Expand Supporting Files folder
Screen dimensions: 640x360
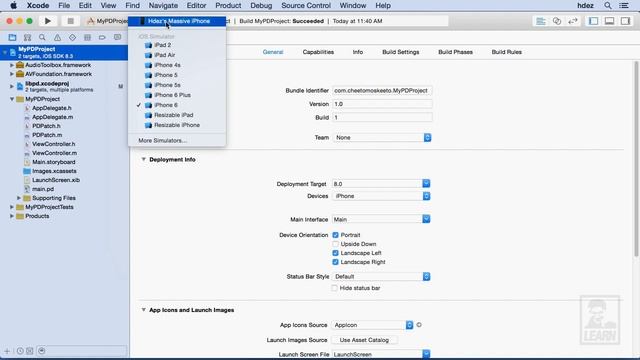click(x=19, y=198)
